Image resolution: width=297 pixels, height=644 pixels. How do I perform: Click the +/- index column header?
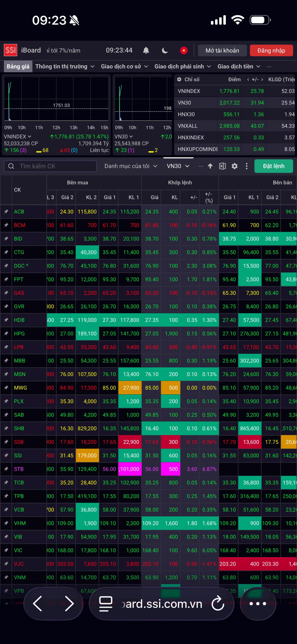[255, 79]
